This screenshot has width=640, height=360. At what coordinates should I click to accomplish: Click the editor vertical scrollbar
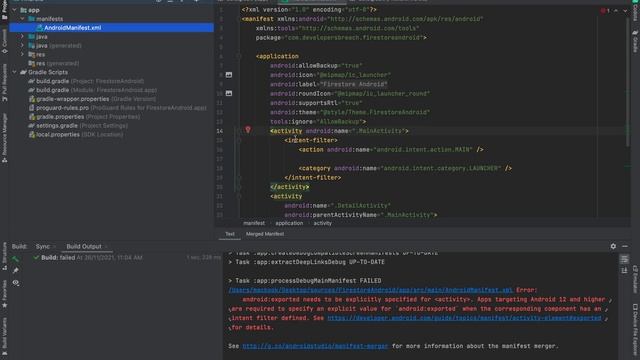tap(628, 82)
